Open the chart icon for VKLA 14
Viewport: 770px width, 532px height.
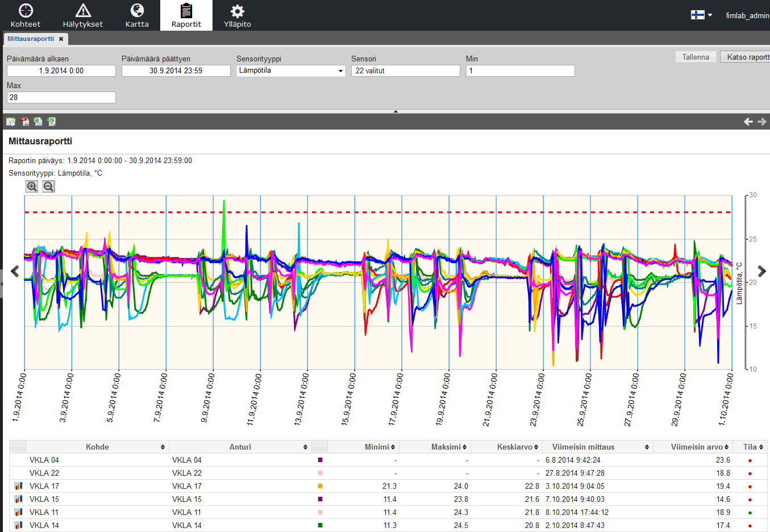pyautogui.click(x=18, y=525)
